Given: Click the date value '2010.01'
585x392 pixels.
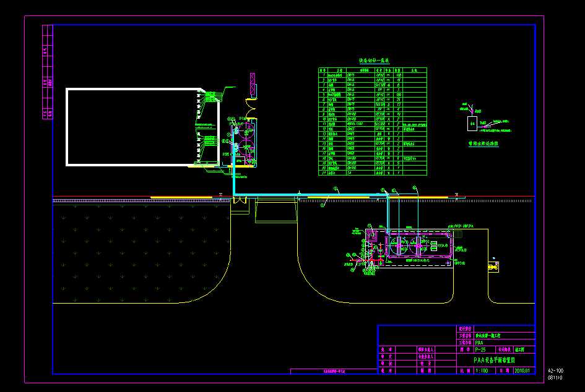Looking at the screenshot, I should tap(522, 371).
